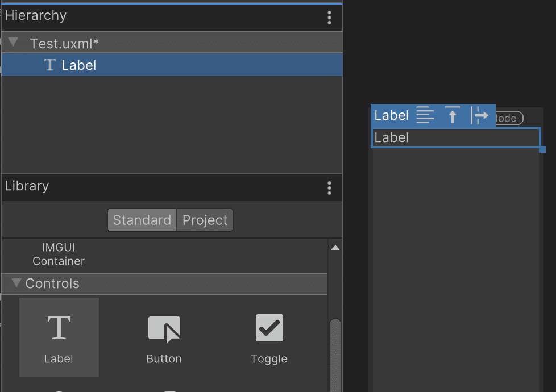Click the horizontal align arrow icon on canvas
This screenshot has width=556, height=392.
pyautogui.click(x=480, y=115)
